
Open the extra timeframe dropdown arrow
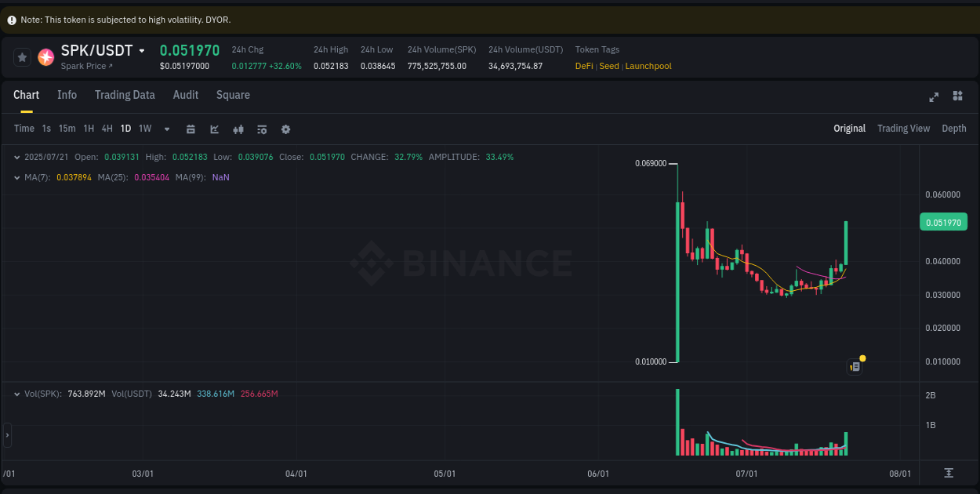[x=166, y=129]
